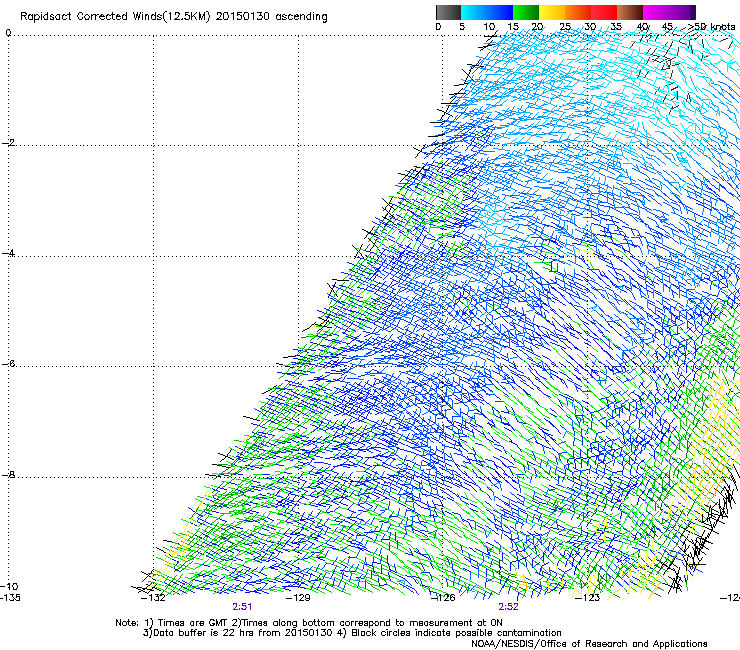The width and height of the screenshot is (740, 650).
Task: Click the title 'Rapidscat Corrected Winds(12.5KM)'
Action: coord(115,17)
